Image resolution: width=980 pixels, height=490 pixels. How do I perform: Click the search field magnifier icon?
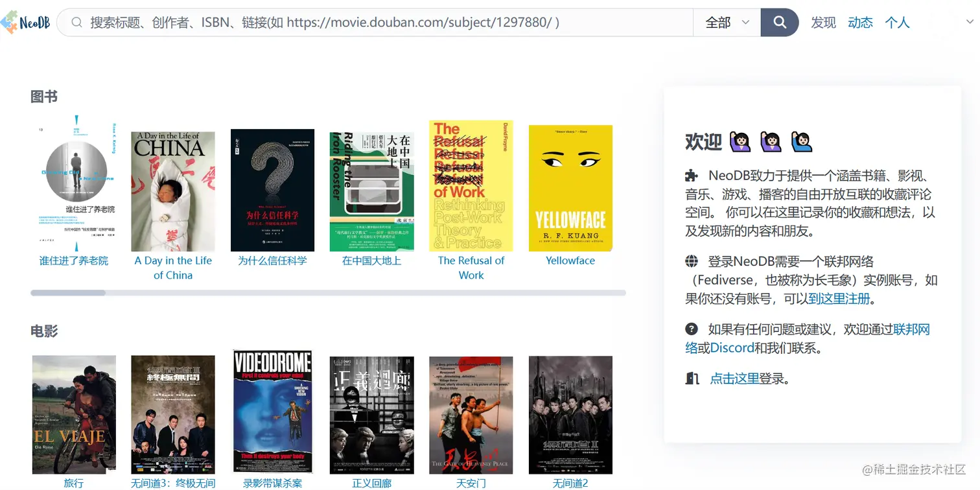[76, 23]
